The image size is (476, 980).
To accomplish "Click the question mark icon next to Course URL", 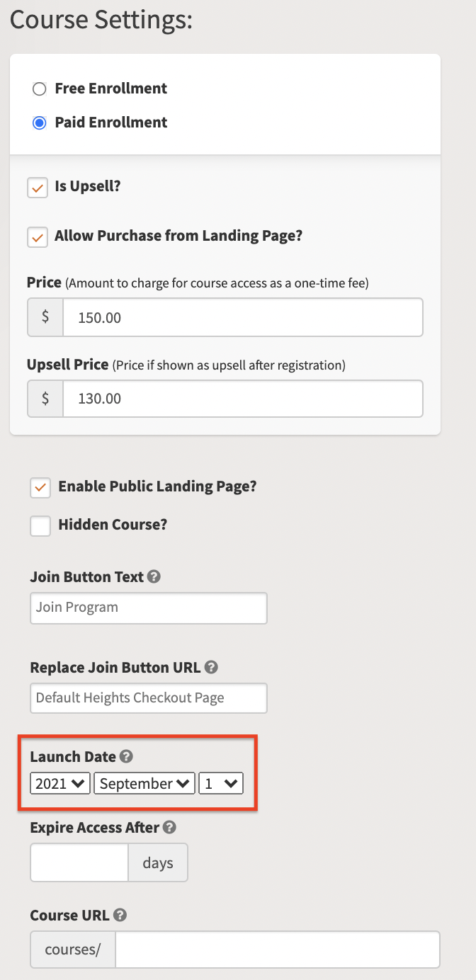I will click(x=120, y=915).
